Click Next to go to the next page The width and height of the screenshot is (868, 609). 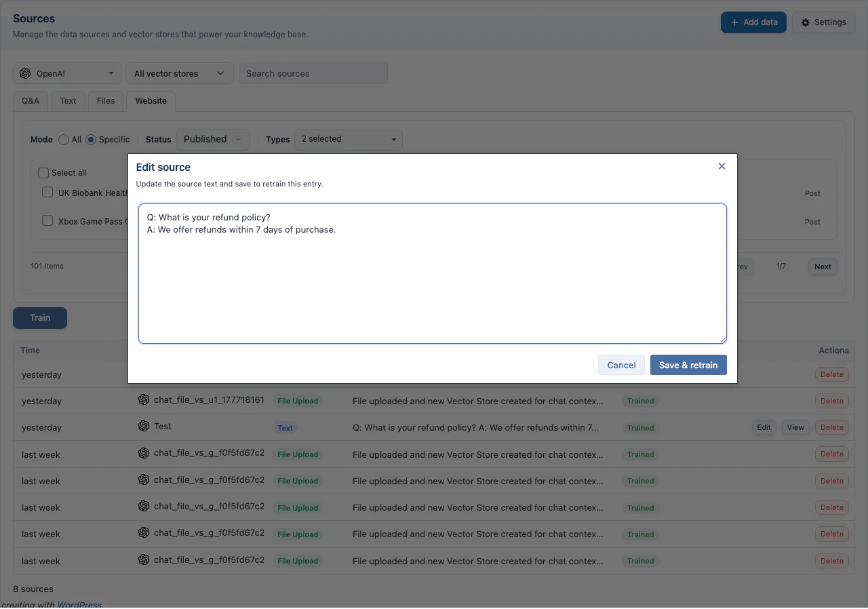pyautogui.click(x=822, y=266)
